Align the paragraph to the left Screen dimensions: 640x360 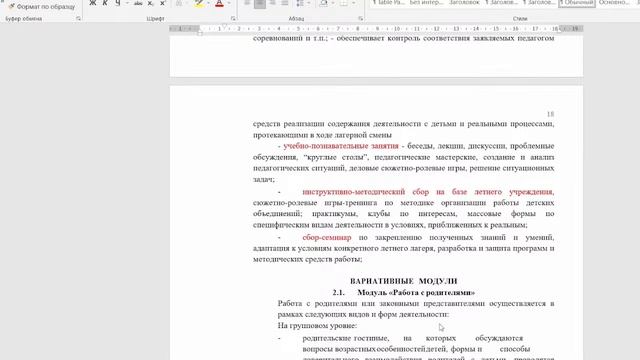pos(247,3)
